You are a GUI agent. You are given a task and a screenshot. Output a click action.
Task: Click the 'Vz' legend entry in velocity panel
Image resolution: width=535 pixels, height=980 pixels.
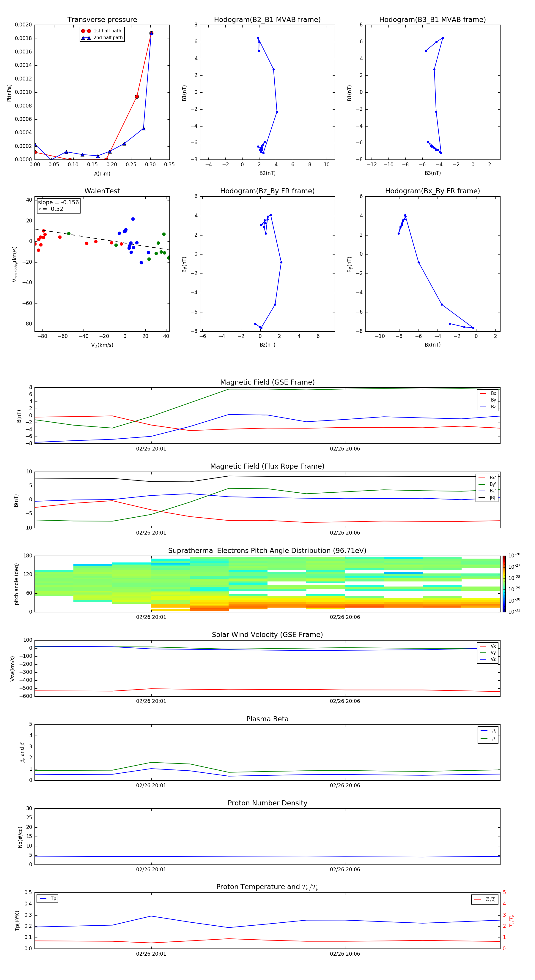488,659
